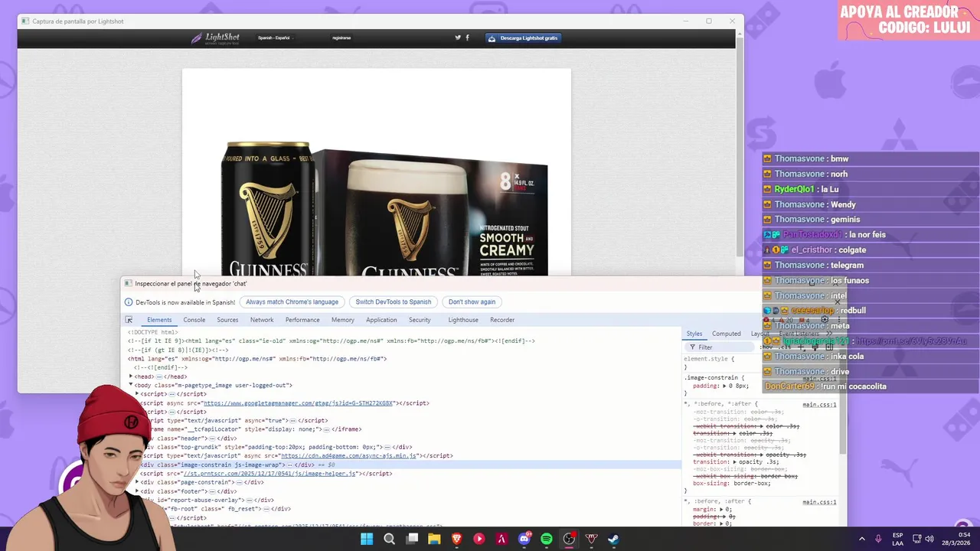
Task: Open Task View on the taskbar
Action: pyautogui.click(x=412, y=539)
